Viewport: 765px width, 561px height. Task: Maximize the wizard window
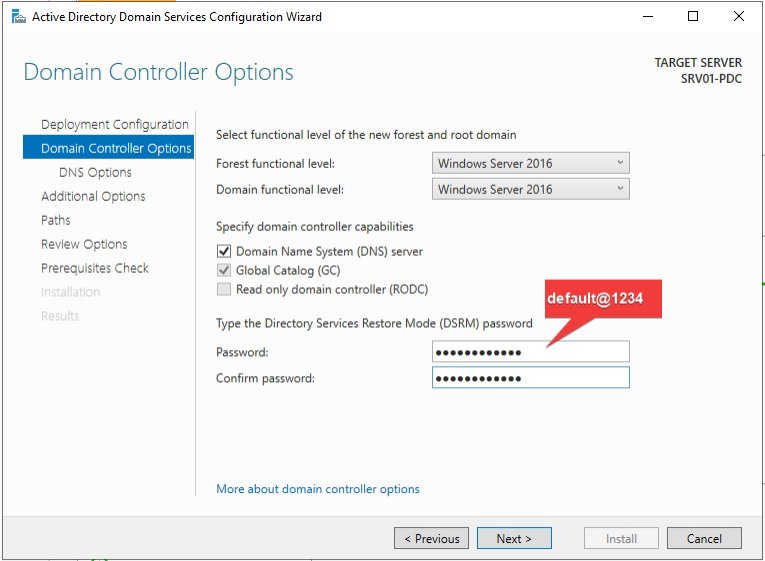coord(693,17)
